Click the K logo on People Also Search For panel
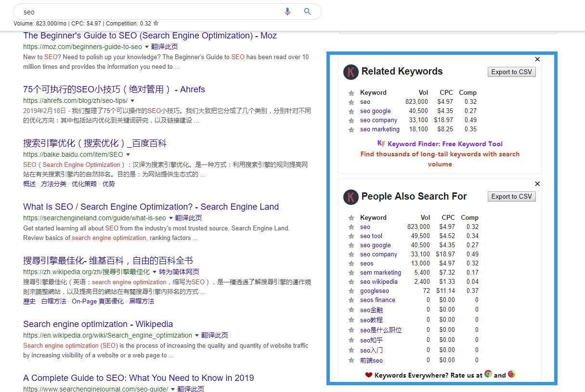 pos(351,197)
